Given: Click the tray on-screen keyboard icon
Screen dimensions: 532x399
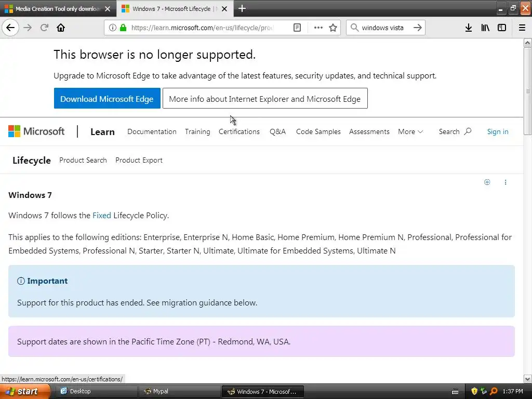Looking at the screenshot, I should [x=455, y=392].
